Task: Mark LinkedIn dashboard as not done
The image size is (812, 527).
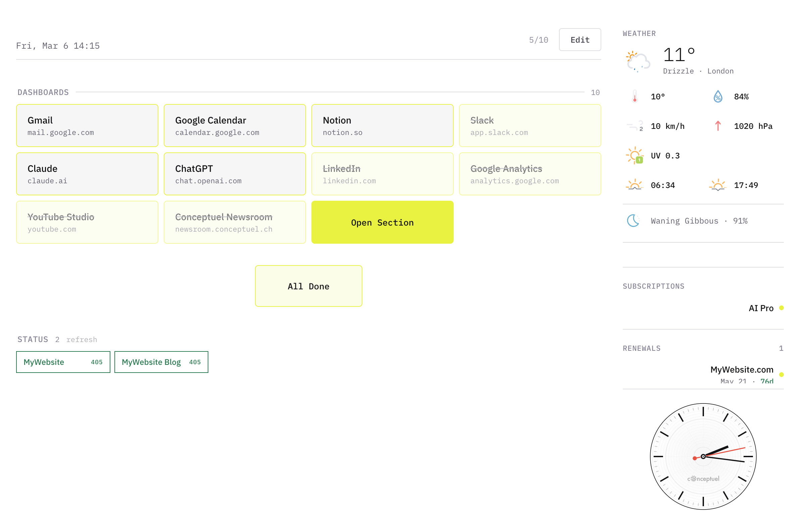Action: click(x=382, y=174)
